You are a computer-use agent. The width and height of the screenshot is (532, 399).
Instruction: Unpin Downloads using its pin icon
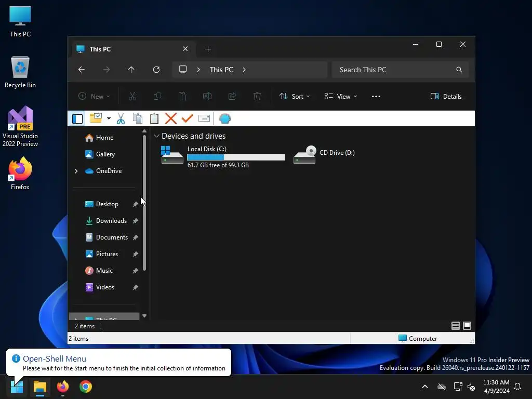click(x=135, y=220)
